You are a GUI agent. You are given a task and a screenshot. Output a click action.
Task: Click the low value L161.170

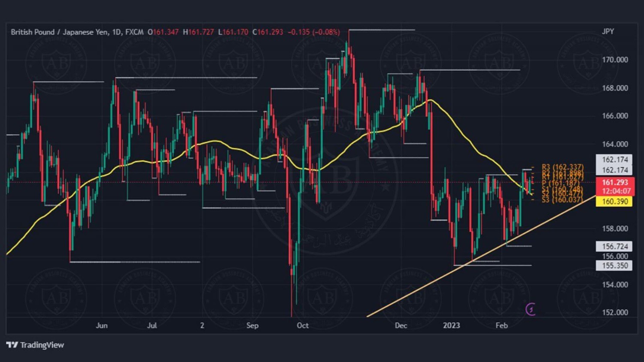tap(233, 32)
